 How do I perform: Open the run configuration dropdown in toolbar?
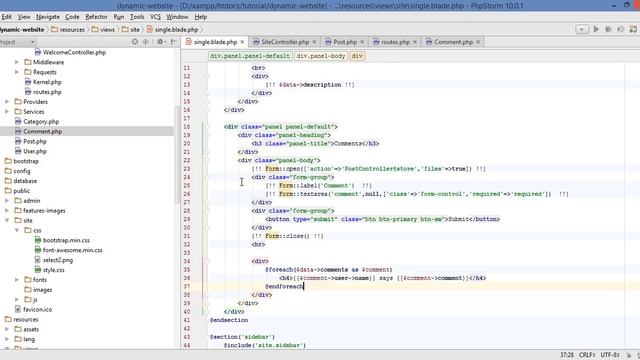[x=582, y=29]
